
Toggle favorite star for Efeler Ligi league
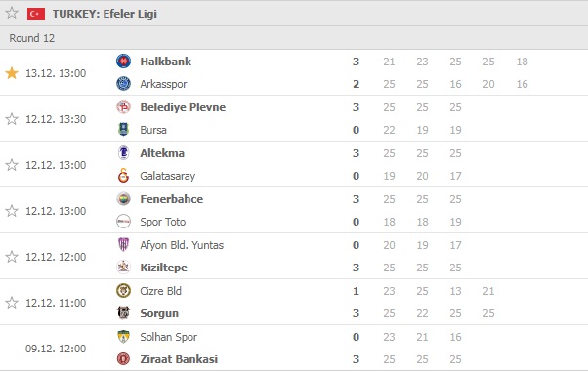(x=12, y=13)
